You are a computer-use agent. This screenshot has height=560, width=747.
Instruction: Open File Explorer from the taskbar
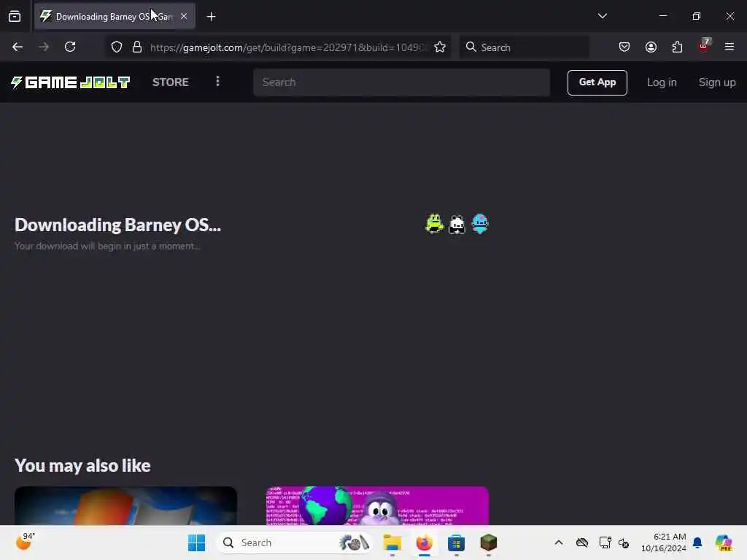392,542
